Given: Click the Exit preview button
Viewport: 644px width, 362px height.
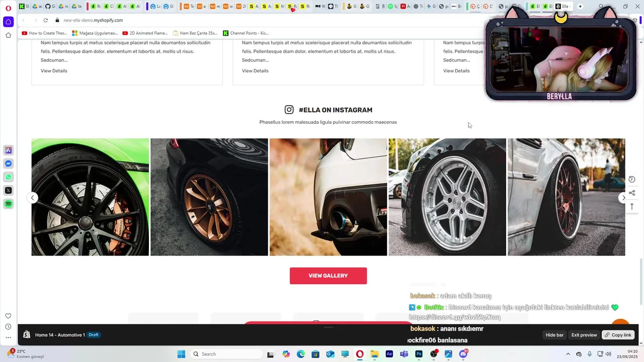Looking at the screenshot, I should coord(584,335).
